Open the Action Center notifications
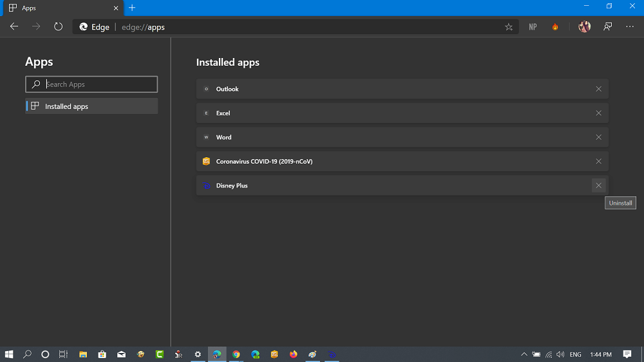Screen dimensions: 644x362 pos(627,354)
